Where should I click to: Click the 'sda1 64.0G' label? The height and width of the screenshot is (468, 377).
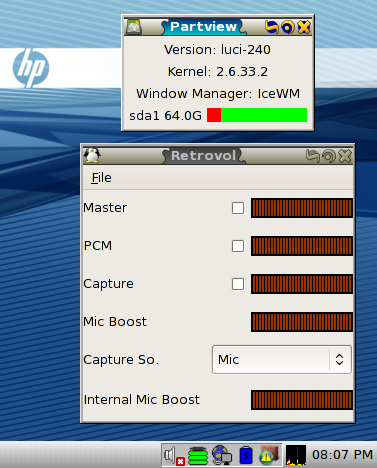(x=166, y=116)
